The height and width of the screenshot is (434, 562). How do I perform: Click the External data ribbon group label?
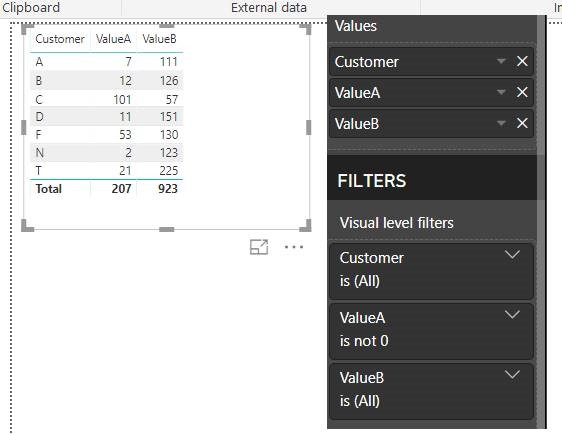coord(269,8)
